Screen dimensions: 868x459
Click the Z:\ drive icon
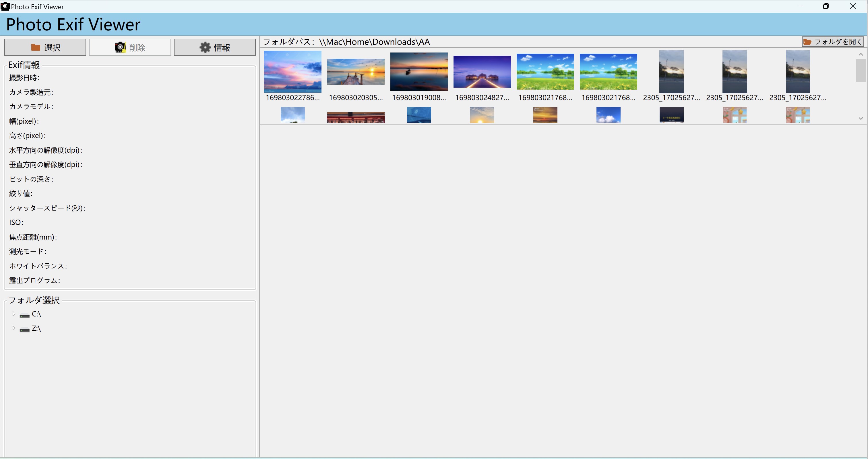click(25, 329)
